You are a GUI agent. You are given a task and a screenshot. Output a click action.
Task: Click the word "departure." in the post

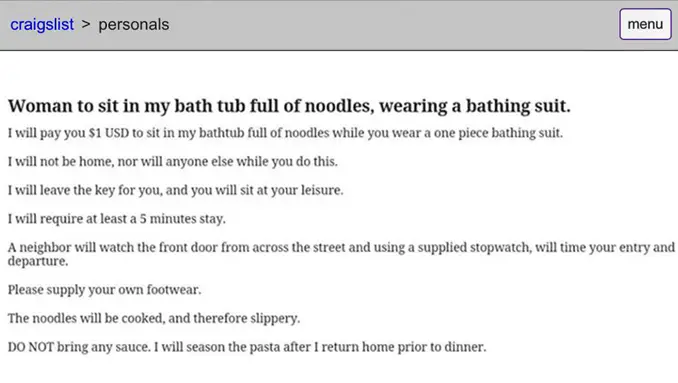[38, 262]
